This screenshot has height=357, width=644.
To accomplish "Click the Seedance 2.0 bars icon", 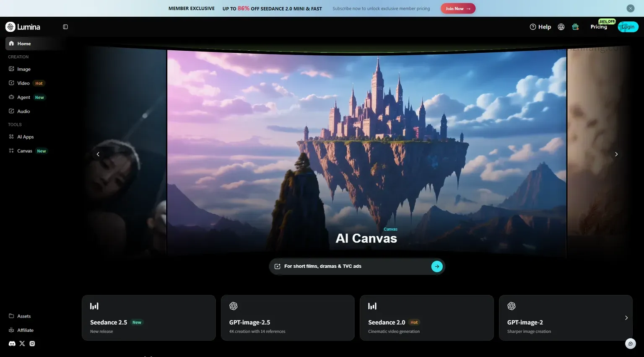I will [x=372, y=306].
